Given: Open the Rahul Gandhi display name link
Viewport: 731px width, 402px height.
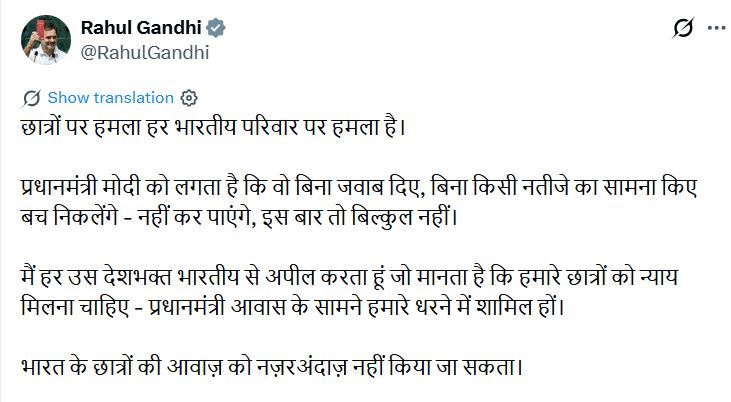Looking at the screenshot, I should pos(141,28).
